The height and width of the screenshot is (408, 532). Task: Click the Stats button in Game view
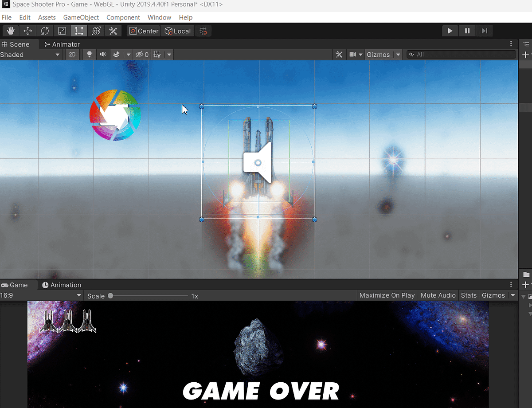click(469, 295)
